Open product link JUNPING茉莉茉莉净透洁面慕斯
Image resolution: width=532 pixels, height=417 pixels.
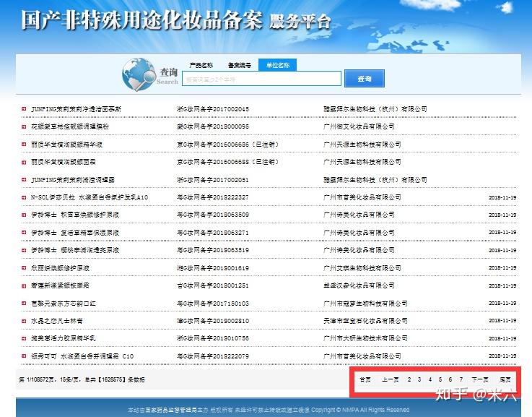coord(76,109)
